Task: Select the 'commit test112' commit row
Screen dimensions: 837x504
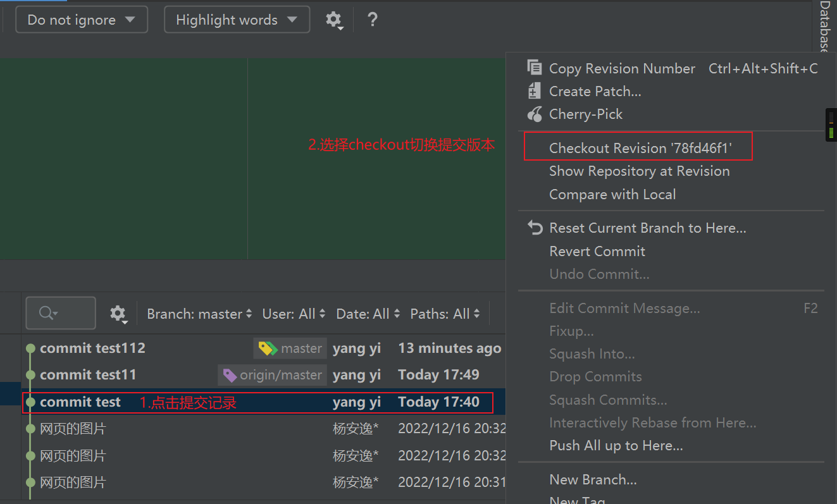Action: (92, 348)
